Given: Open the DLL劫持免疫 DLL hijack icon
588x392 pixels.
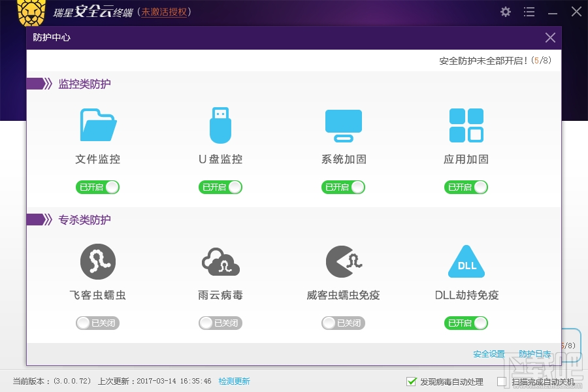Looking at the screenshot, I should point(466,261).
